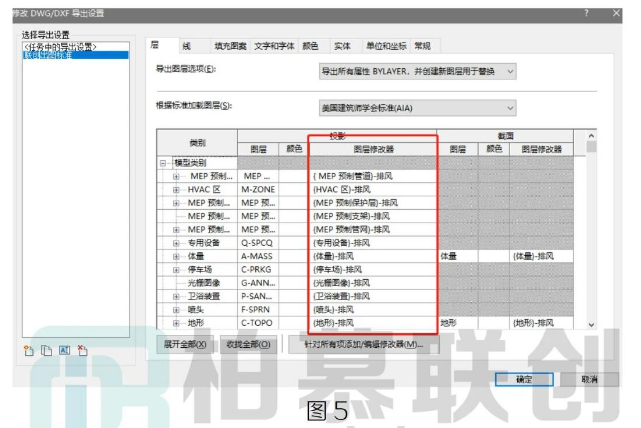641x428 pixels.
Task: Click the (MEP 预制保护层)-排风 modifier cell
Action: pos(373,203)
